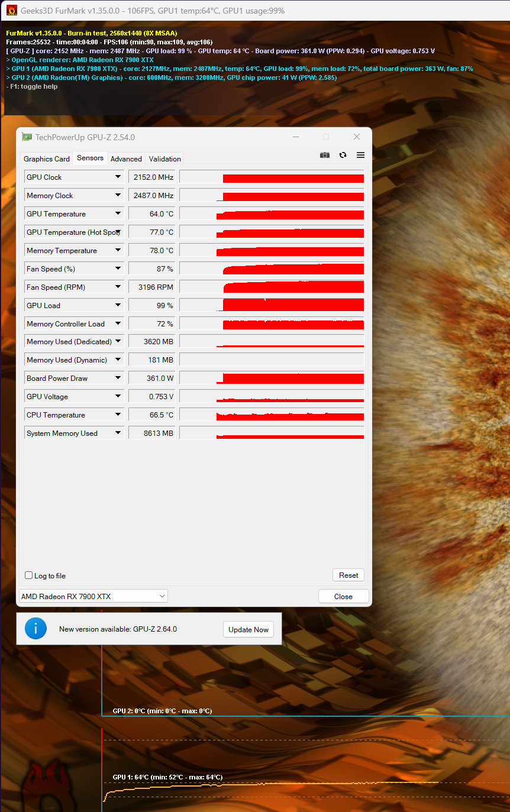Click the Memory Controller Load value 72 %
This screenshot has width=510, height=812.
point(151,323)
